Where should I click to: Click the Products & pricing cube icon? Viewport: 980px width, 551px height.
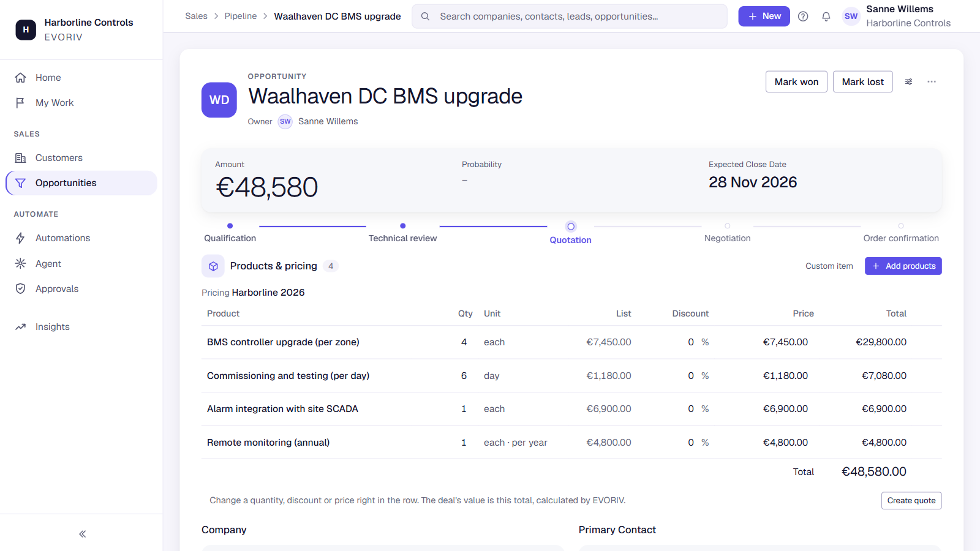(213, 266)
